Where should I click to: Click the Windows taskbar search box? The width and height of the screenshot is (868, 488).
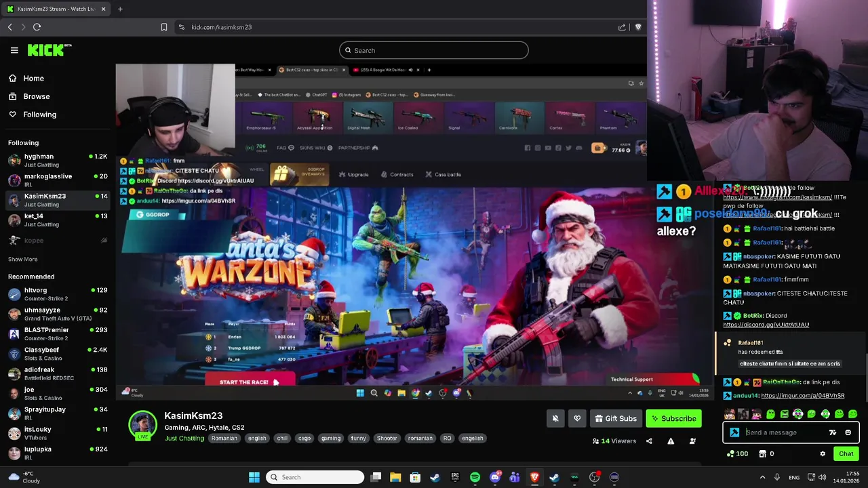313,477
